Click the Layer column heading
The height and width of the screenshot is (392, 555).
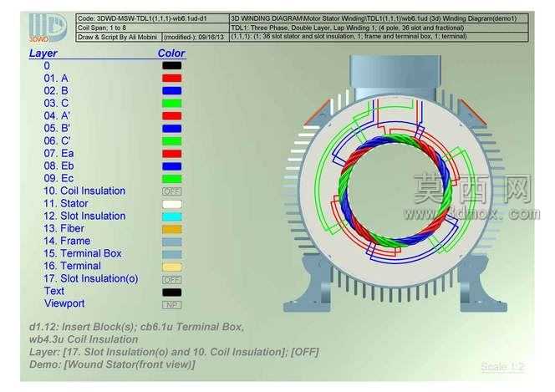43,53
